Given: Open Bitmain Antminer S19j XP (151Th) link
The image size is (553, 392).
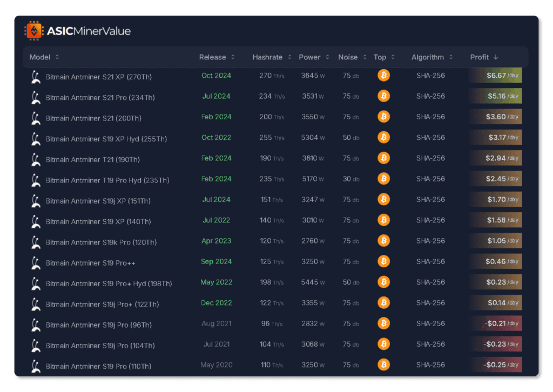Looking at the screenshot, I should [x=98, y=201].
